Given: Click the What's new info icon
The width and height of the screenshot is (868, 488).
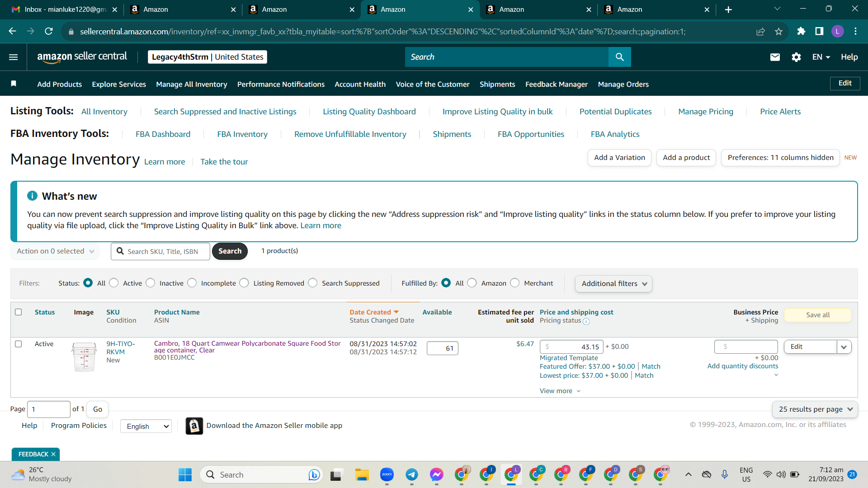Looking at the screenshot, I should click(x=32, y=196).
